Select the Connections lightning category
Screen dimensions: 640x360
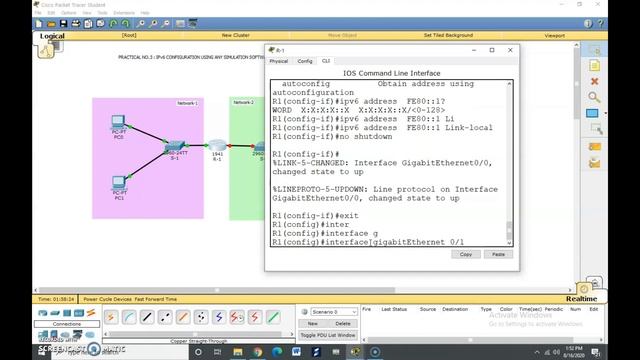click(91, 313)
